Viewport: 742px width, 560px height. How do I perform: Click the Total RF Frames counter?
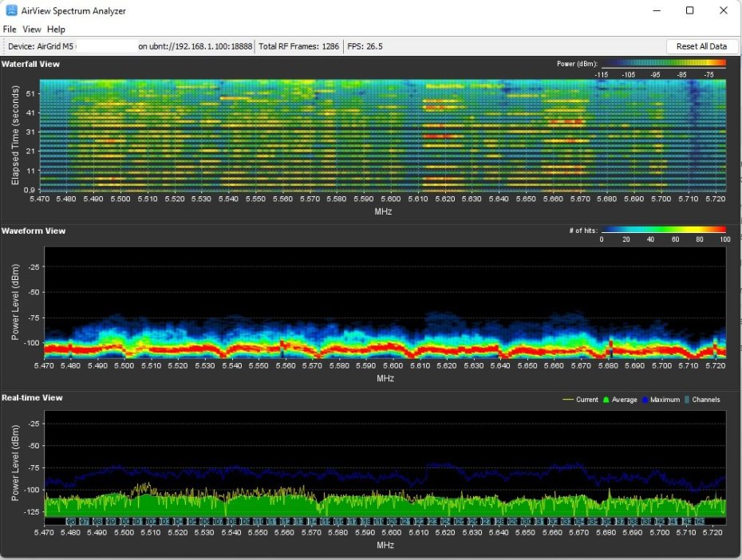pyautogui.click(x=299, y=46)
